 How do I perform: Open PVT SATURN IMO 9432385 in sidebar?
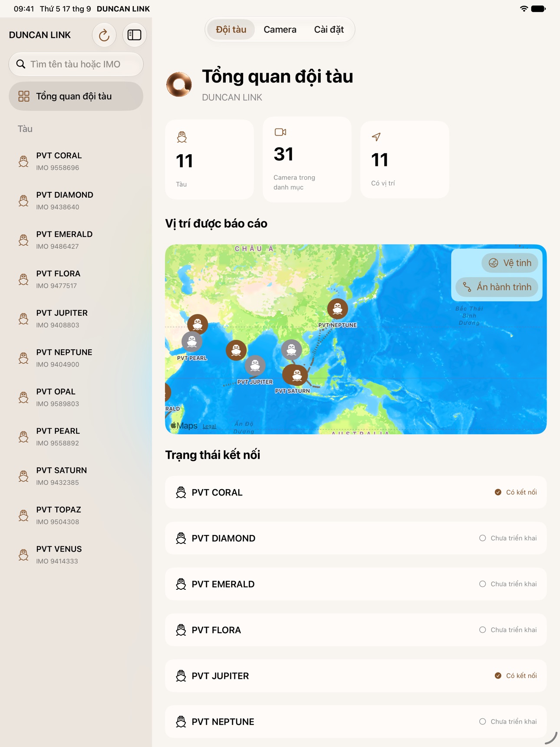(x=76, y=476)
